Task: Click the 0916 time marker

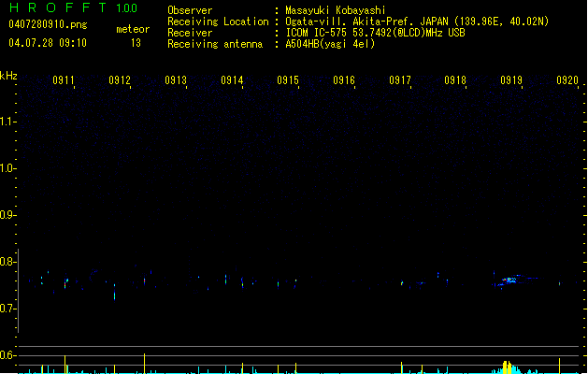Action: [x=344, y=80]
